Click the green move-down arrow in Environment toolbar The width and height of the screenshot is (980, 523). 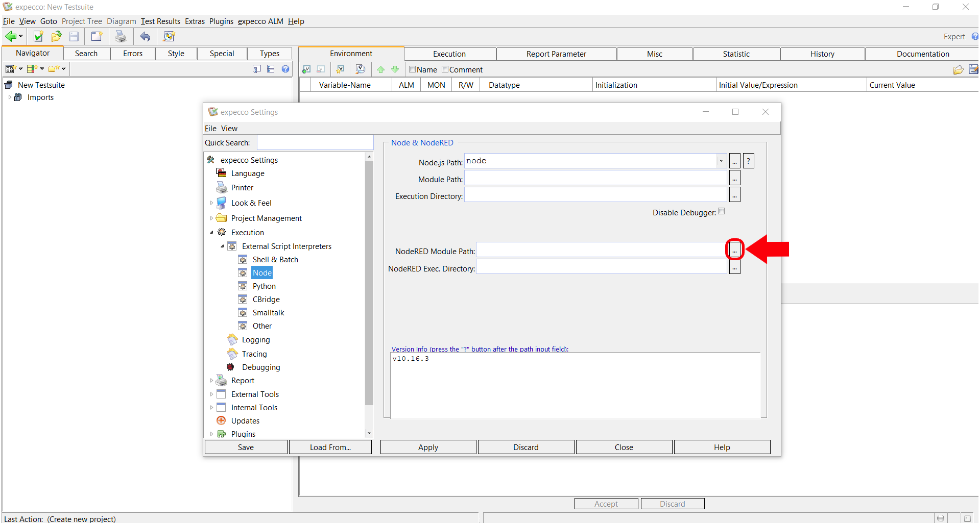point(395,69)
